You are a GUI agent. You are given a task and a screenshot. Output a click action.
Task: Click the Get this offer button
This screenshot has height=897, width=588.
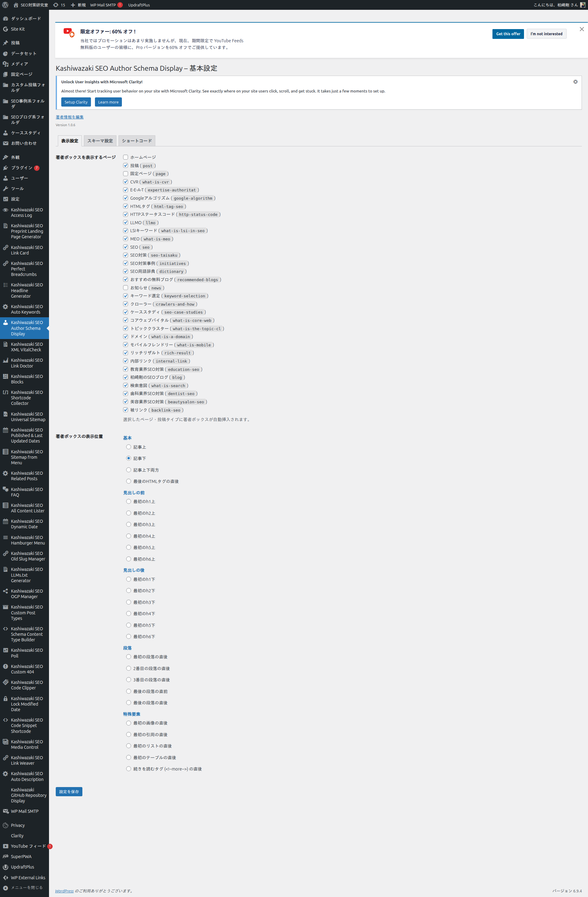[508, 34]
